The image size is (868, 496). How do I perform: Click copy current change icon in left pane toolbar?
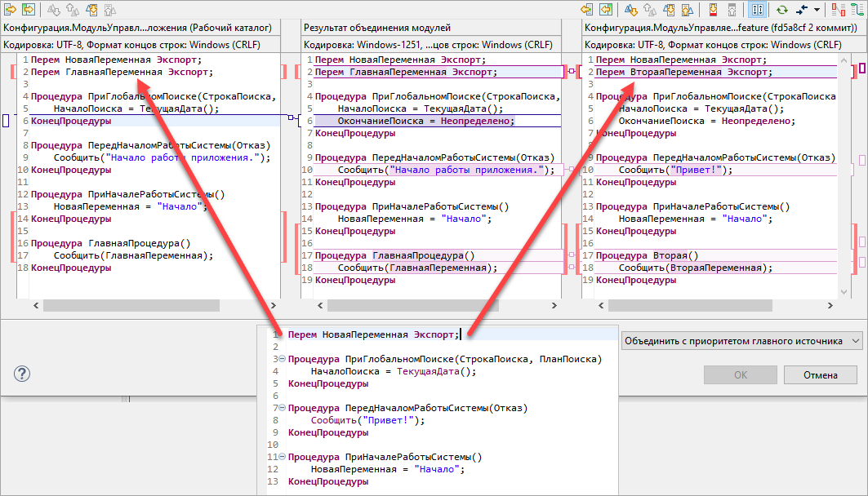click(x=11, y=10)
